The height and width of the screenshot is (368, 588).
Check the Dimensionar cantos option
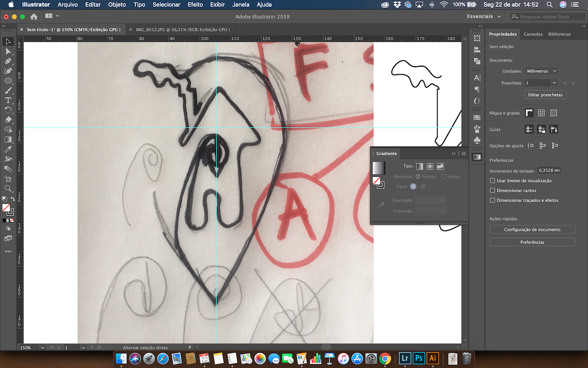pyautogui.click(x=493, y=190)
